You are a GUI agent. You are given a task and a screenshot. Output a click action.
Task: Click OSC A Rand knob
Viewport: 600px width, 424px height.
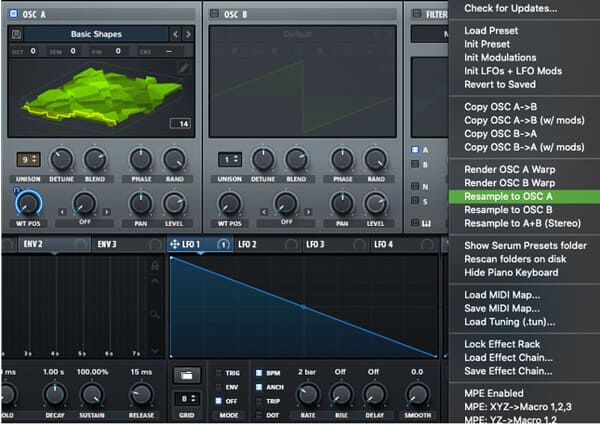click(x=174, y=159)
